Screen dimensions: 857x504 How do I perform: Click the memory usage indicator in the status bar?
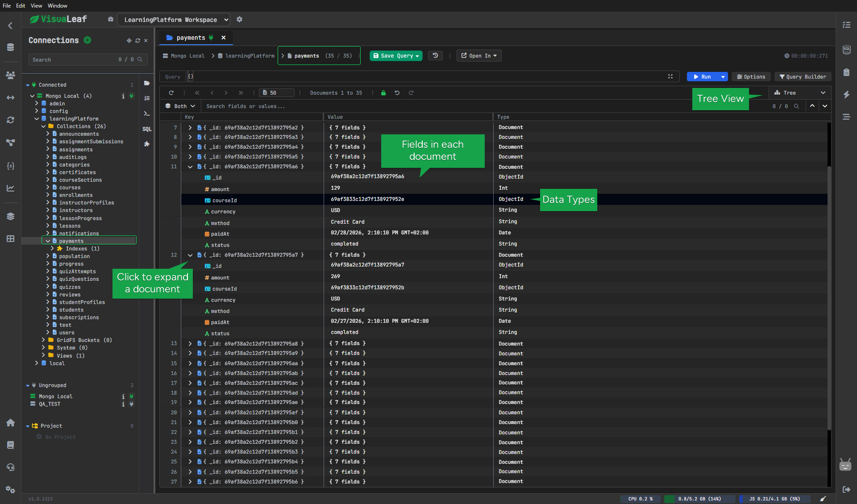coord(699,499)
